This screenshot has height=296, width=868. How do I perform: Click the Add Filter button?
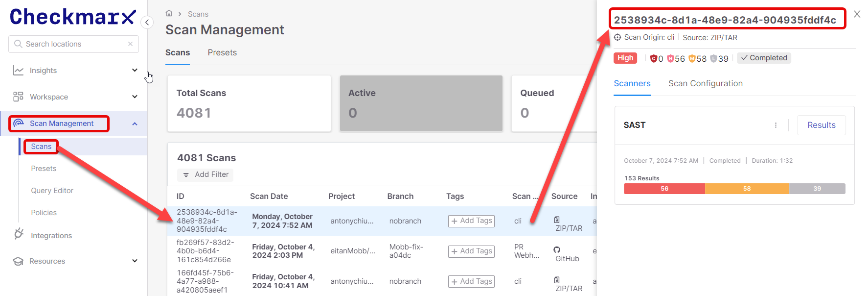pyautogui.click(x=206, y=174)
